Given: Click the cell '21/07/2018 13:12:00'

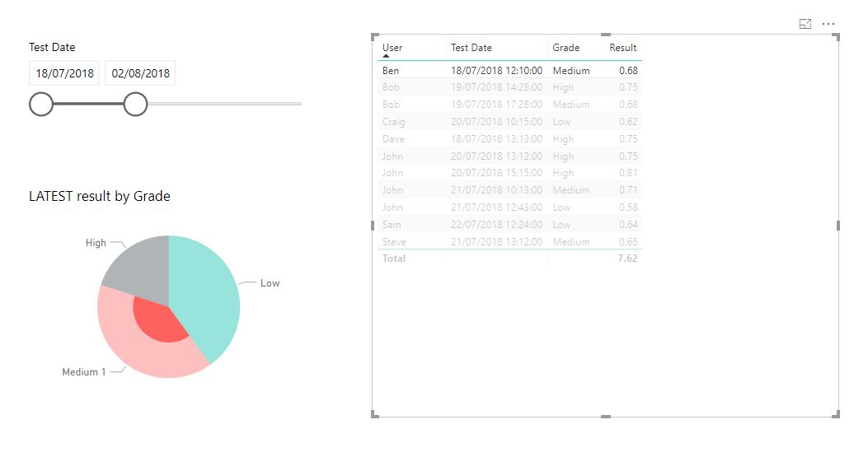Looking at the screenshot, I should click(496, 242).
